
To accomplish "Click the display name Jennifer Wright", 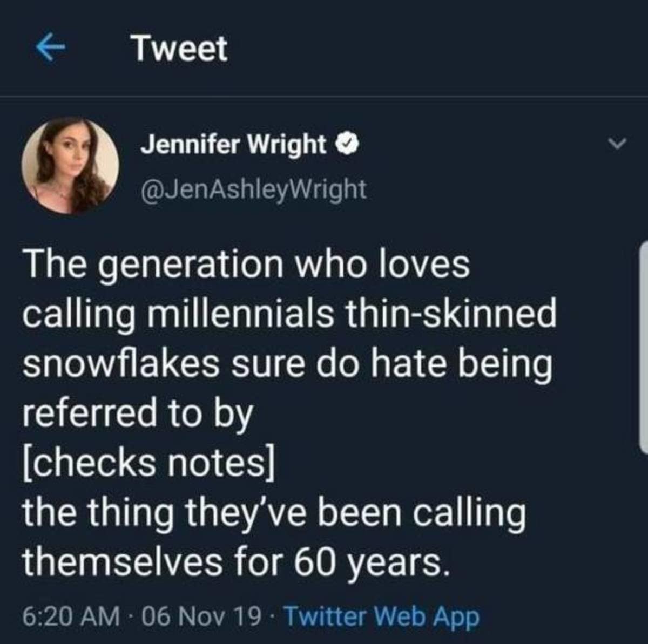I will point(233,144).
